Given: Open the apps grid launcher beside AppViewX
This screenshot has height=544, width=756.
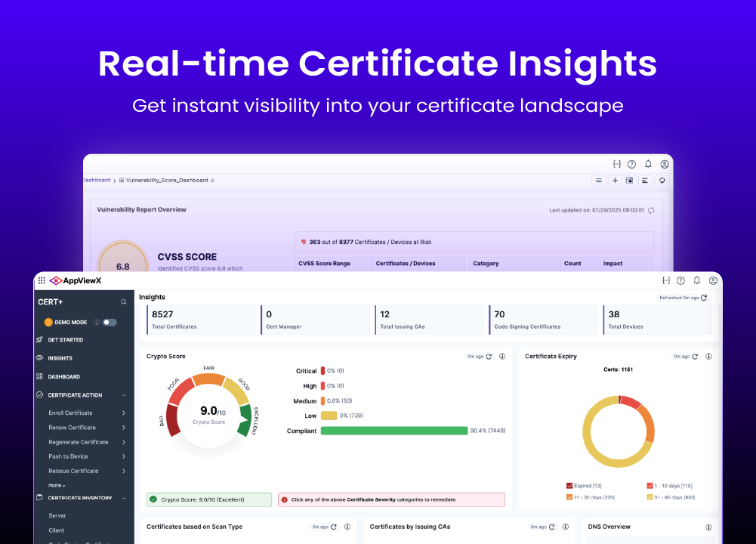Looking at the screenshot, I should click(x=42, y=280).
